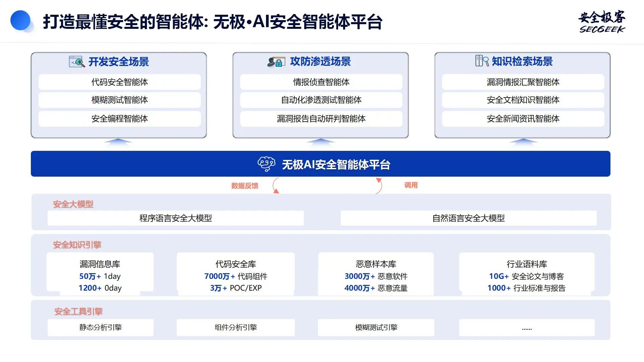
Task: Click the 调用 label
Action: [411, 185]
